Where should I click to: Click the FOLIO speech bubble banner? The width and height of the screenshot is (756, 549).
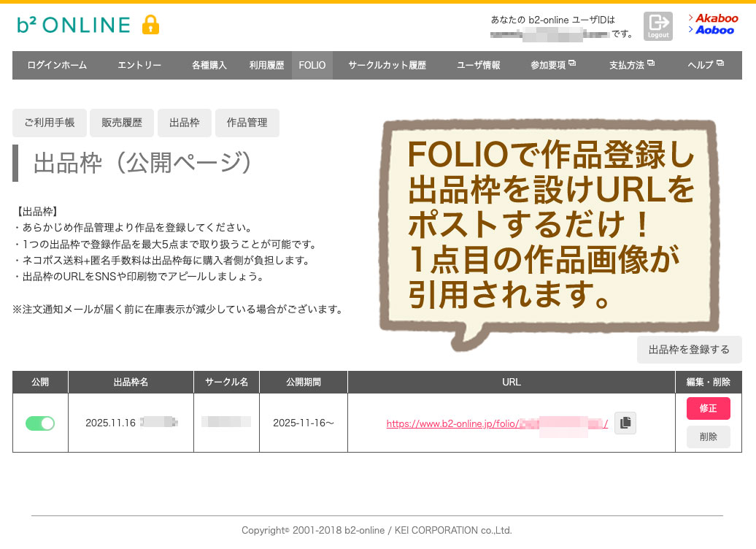tap(549, 234)
